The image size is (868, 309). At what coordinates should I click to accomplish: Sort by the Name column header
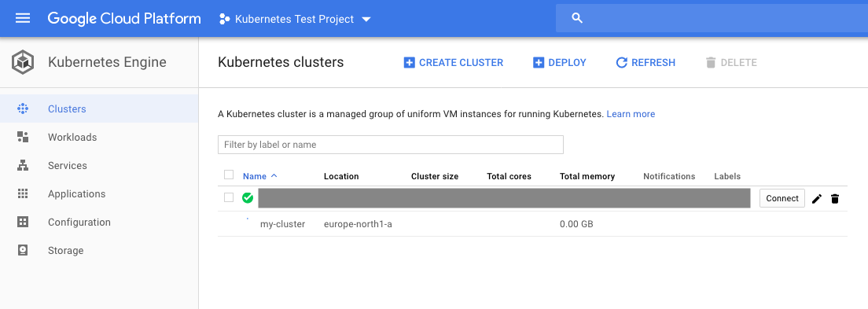255,176
